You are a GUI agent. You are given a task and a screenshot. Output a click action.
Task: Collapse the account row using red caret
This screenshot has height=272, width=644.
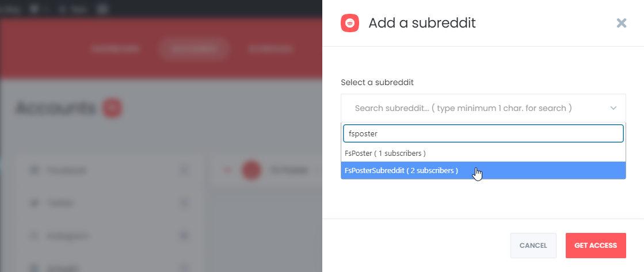227,170
